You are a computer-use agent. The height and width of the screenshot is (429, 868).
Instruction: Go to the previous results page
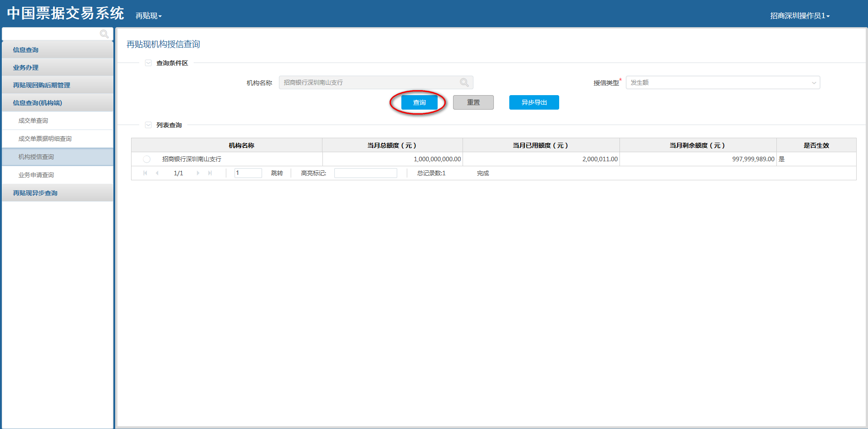[x=157, y=173]
